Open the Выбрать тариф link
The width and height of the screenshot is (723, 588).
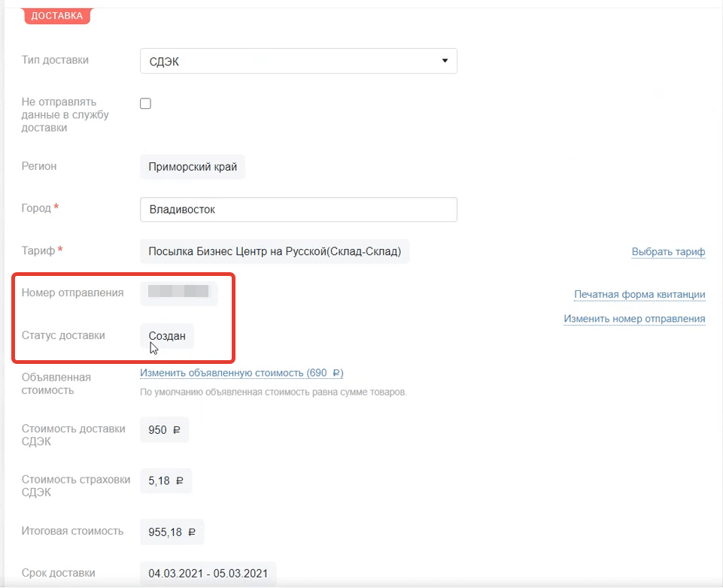[x=668, y=252]
